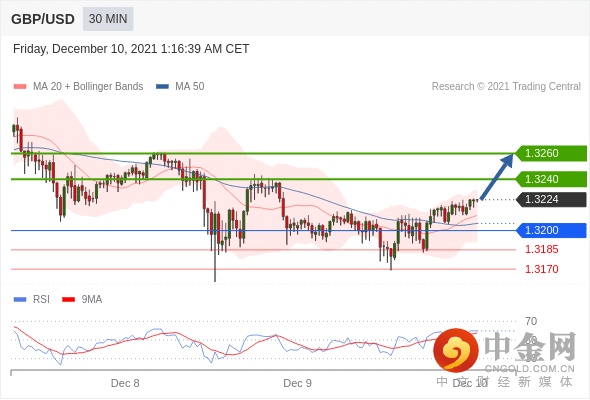
Task: Click the 30 MIN timeframe button
Action: (108, 19)
